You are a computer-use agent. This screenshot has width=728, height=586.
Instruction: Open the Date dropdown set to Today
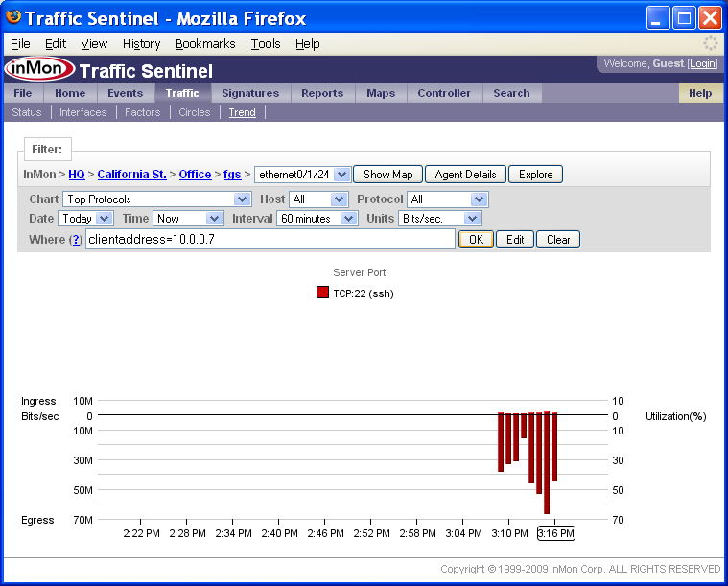click(85, 219)
